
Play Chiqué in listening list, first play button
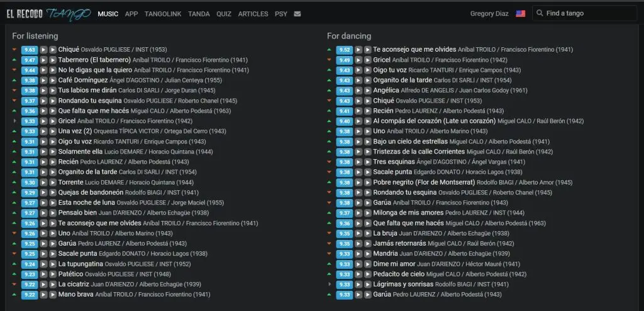point(43,50)
